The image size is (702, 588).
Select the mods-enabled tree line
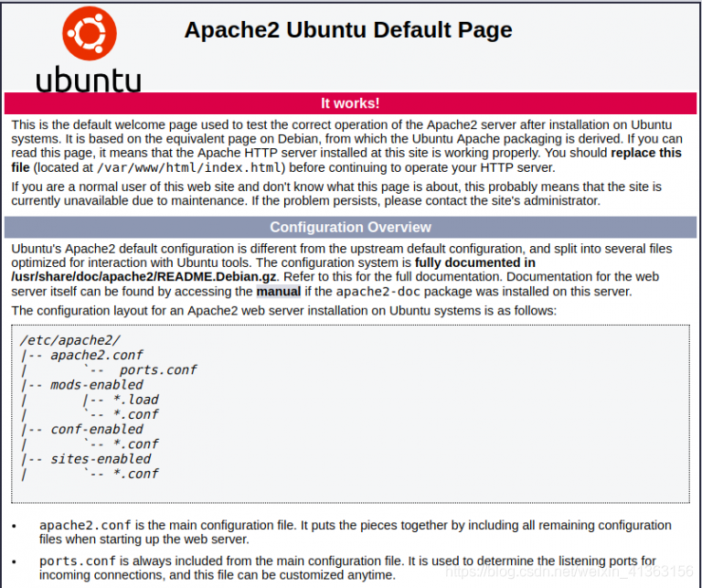pos(81,385)
